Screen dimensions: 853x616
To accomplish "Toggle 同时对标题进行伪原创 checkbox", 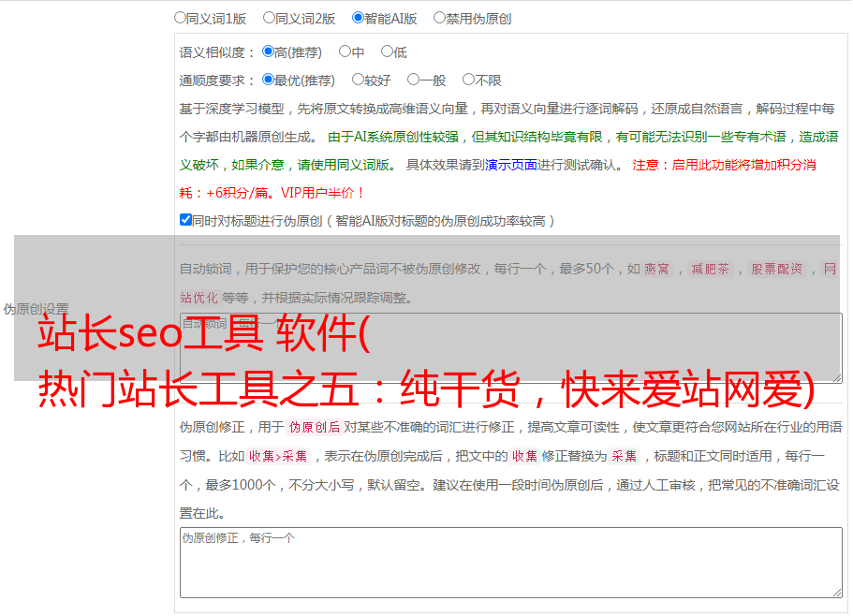I will click(185, 220).
